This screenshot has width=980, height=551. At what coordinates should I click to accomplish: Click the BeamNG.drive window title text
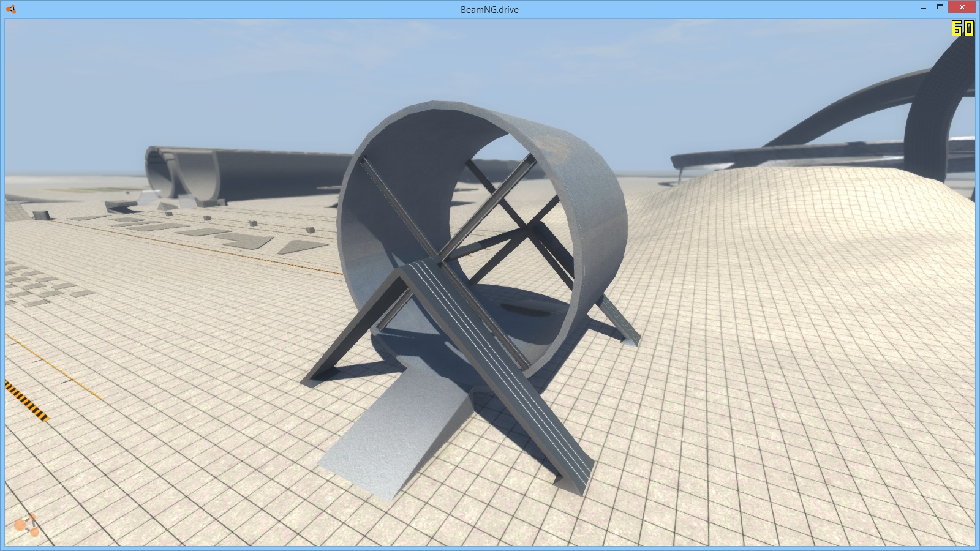[x=489, y=9]
